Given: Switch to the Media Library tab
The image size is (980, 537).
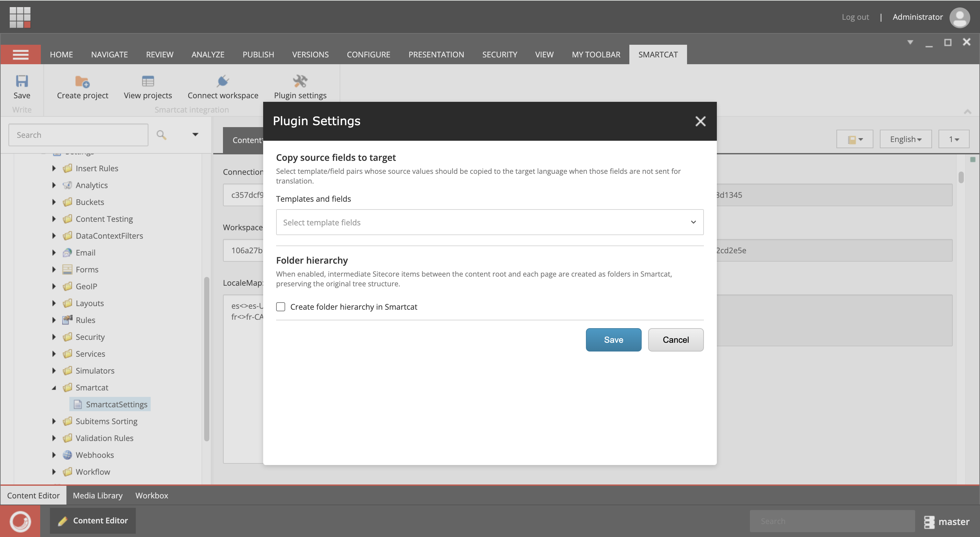Looking at the screenshot, I should 98,495.
